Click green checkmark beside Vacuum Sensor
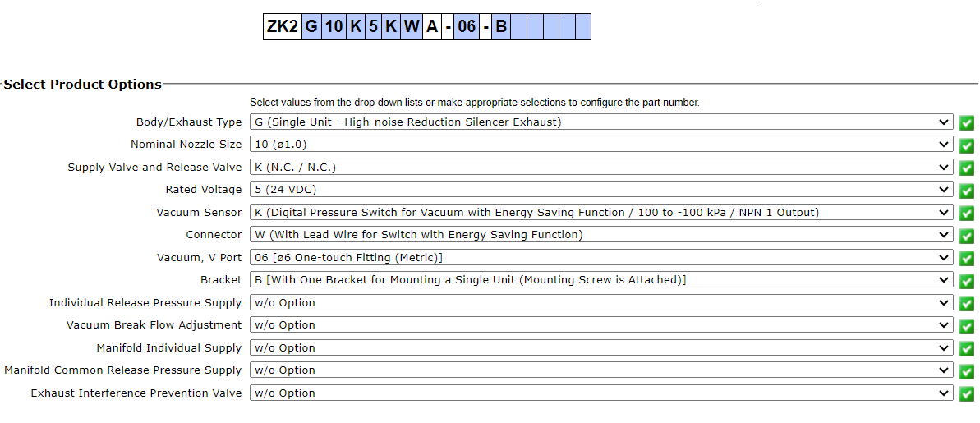Image resolution: width=980 pixels, height=423 pixels. [967, 213]
